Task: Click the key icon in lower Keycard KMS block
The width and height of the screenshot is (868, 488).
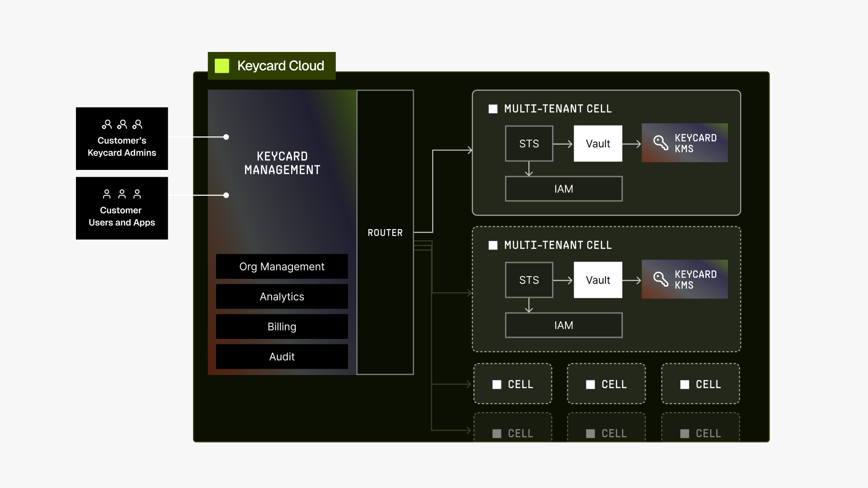Action: pyautogui.click(x=662, y=279)
